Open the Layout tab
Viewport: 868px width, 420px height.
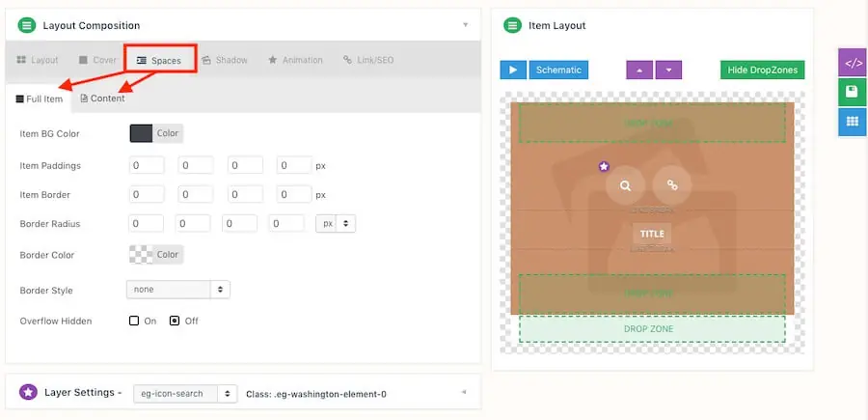tap(38, 60)
